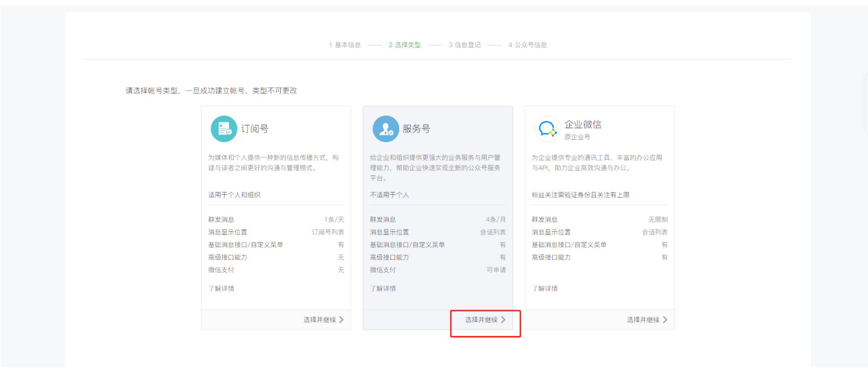Open 了解详情 link under 企业微信

(x=545, y=288)
